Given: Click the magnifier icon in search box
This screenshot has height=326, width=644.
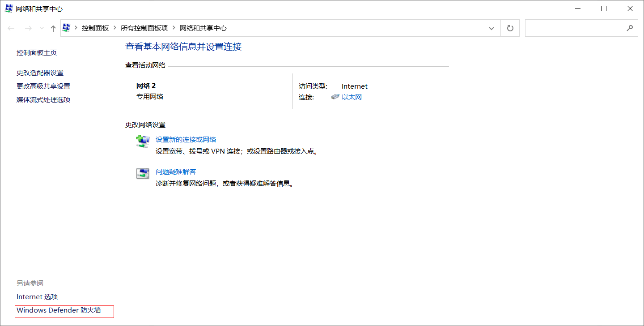Looking at the screenshot, I should point(630,28).
